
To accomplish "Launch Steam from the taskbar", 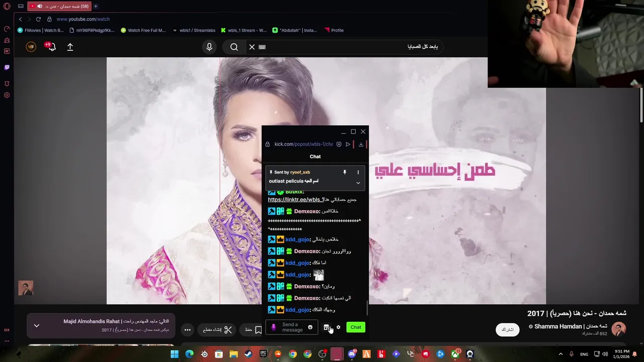I will [x=248, y=354].
